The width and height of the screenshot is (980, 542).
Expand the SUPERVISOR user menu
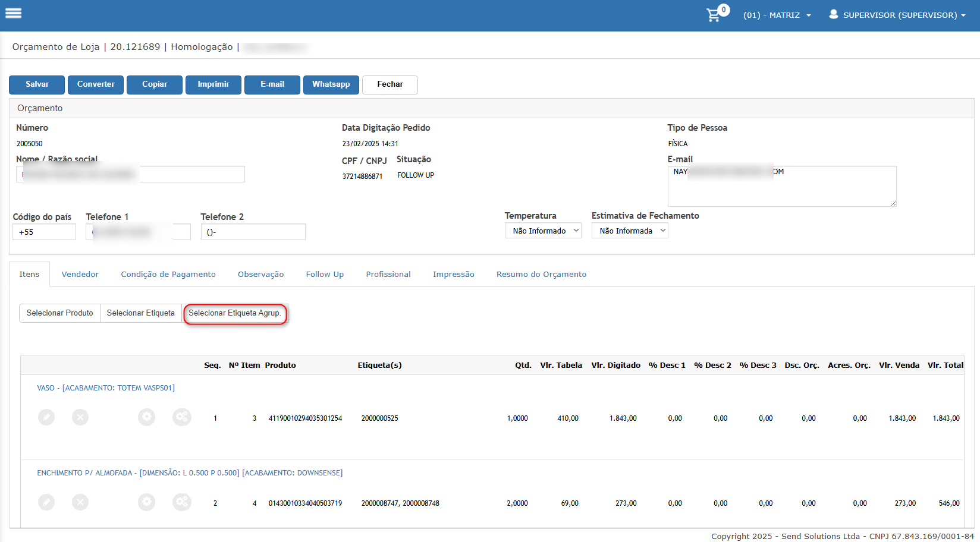898,15
